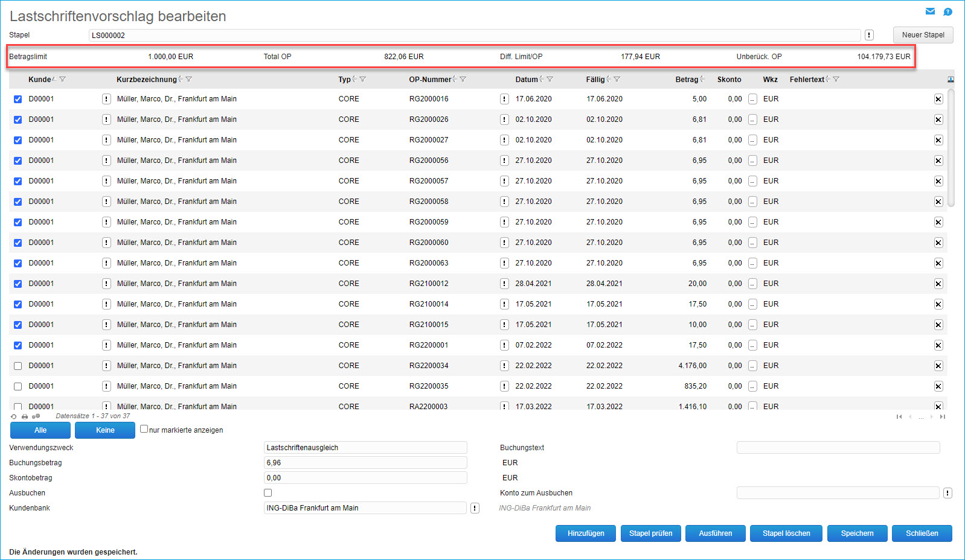Open the table settings gears icon
This screenshot has height=560, width=965.
[x=36, y=416]
